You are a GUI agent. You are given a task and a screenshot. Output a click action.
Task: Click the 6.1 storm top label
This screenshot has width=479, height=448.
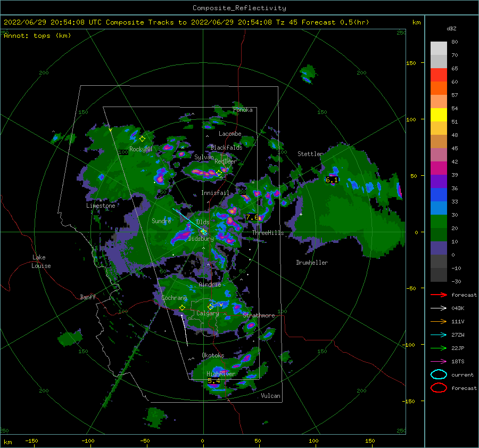click(x=332, y=180)
